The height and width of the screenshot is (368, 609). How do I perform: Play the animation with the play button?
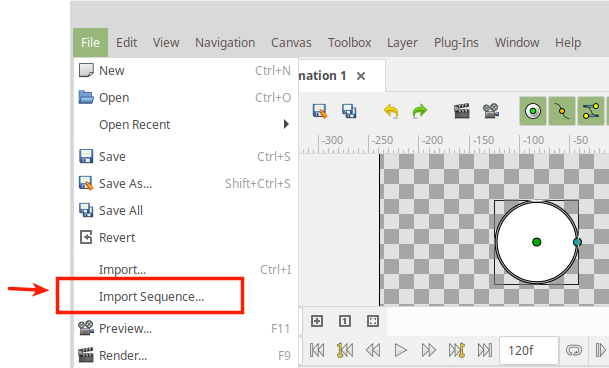[x=400, y=350]
